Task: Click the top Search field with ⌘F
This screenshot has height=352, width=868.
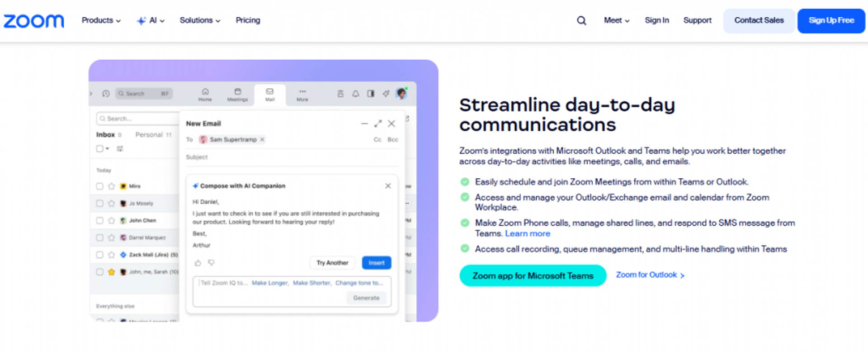Action: tap(144, 94)
